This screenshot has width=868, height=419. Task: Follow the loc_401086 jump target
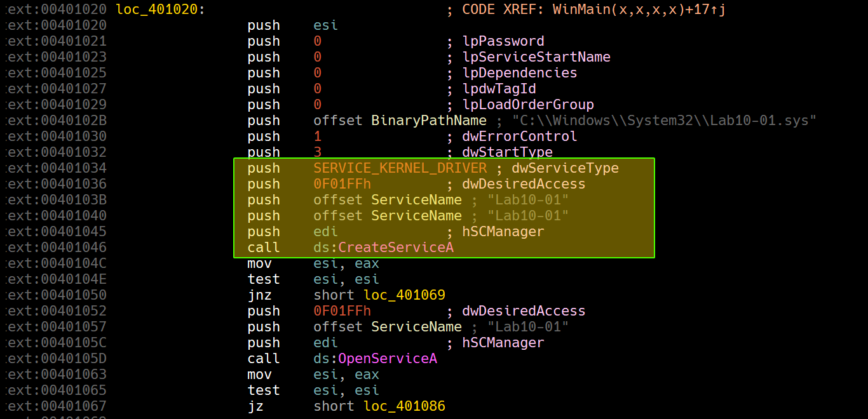(404, 406)
